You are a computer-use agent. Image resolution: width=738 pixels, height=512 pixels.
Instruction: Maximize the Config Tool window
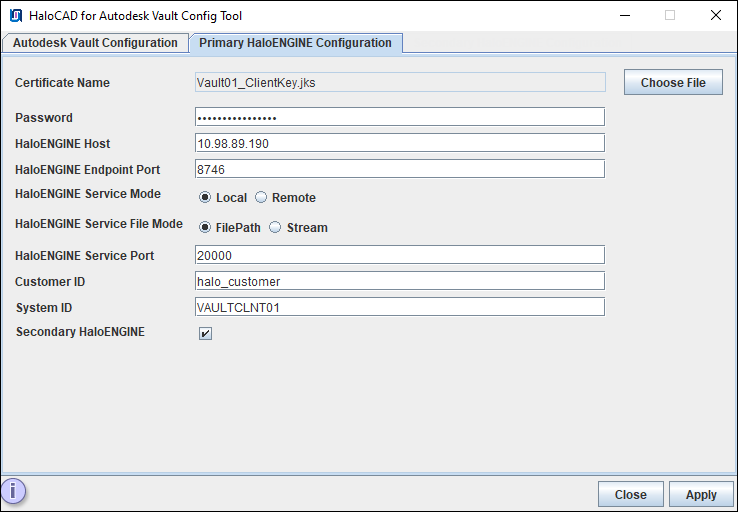669,16
